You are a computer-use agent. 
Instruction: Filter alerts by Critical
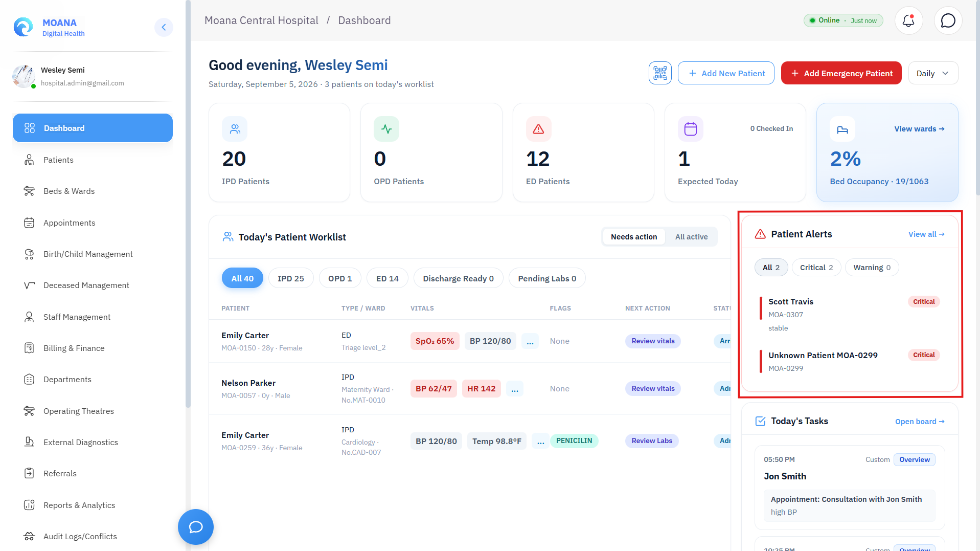click(816, 268)
